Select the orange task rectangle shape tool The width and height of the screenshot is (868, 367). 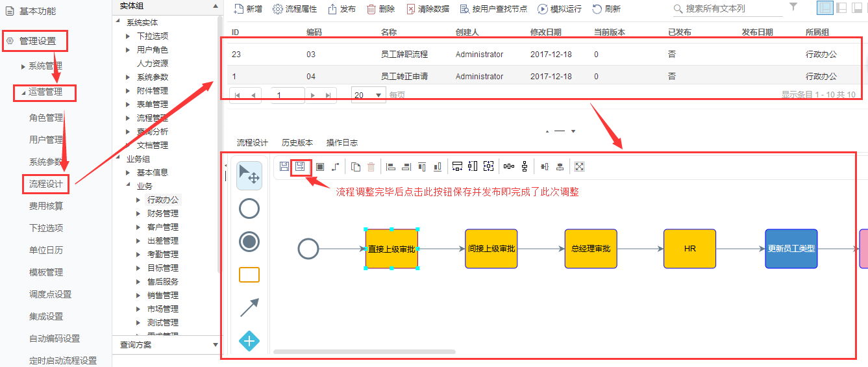pyautogui.click(x=249, y=275)
